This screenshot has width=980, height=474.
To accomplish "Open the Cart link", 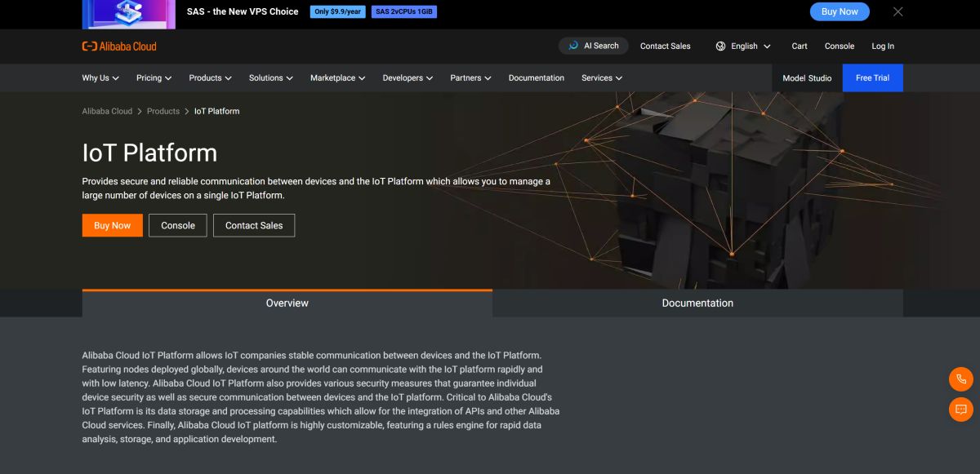I will 800,47.
